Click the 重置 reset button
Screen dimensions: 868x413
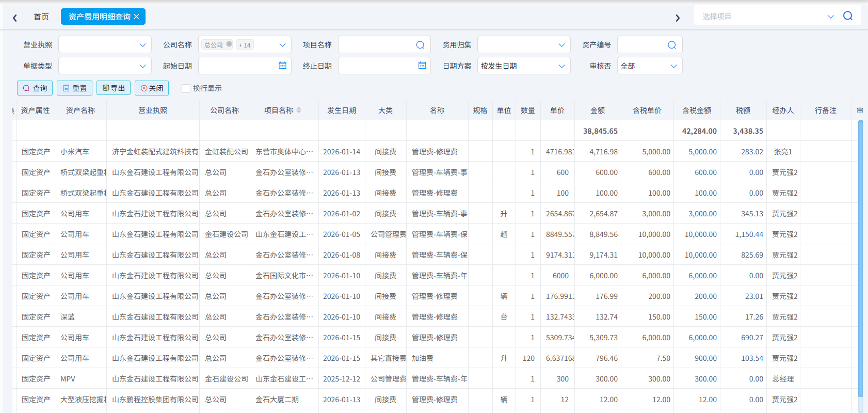tap(75, 88)
